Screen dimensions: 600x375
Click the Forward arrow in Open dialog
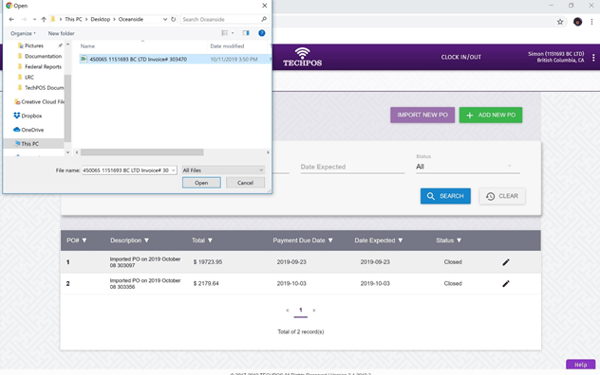click(24, 19)
